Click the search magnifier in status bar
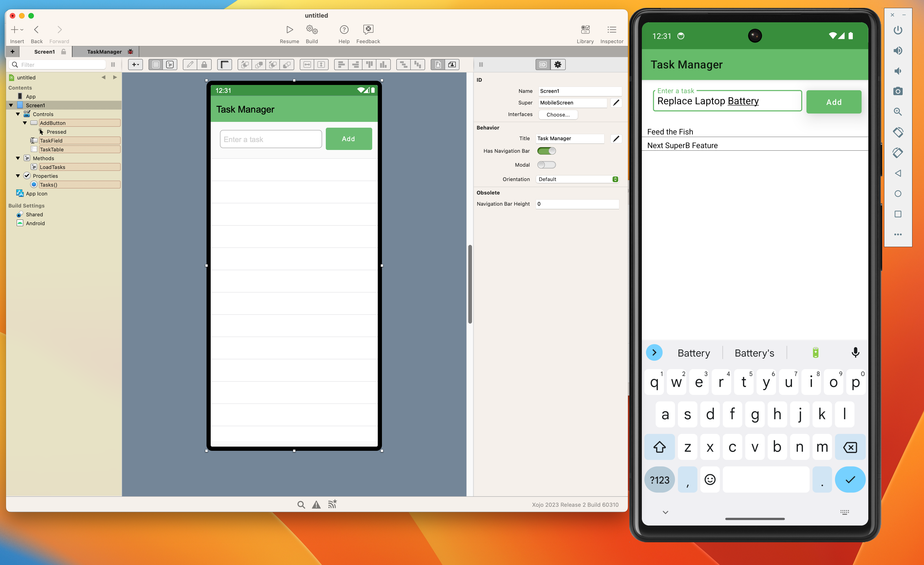This screenshot has width=924, height=565. pyautogui.click(x=301, y=505)
